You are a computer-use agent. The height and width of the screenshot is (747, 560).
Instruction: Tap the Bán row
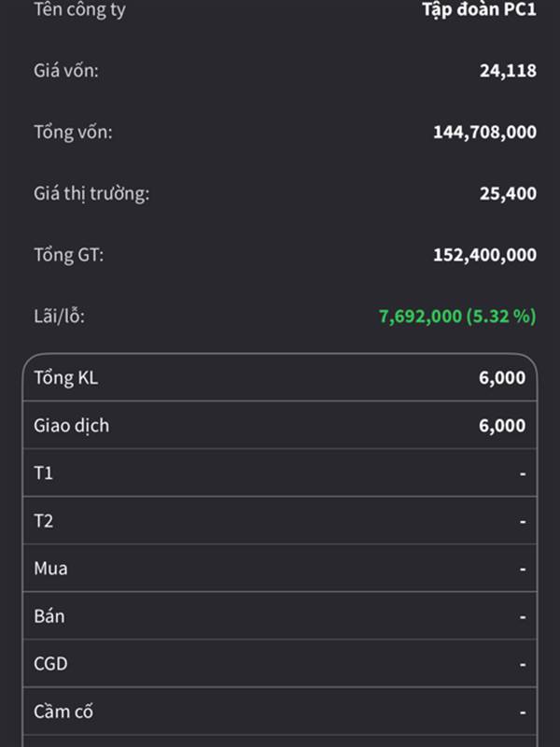(x=280, y=616)
